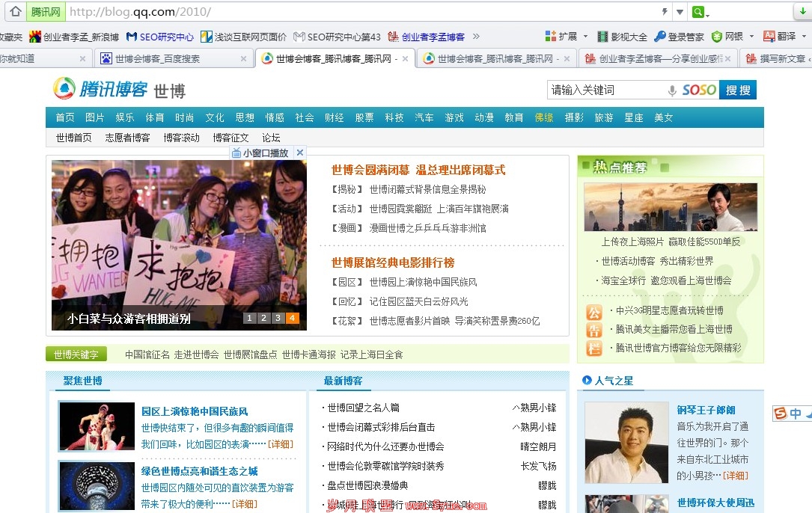Image resolution: width=812 pixels, height=513 pixels.
Task: Close the 世博会博客_百度搜索 tab
Action: 243,59
